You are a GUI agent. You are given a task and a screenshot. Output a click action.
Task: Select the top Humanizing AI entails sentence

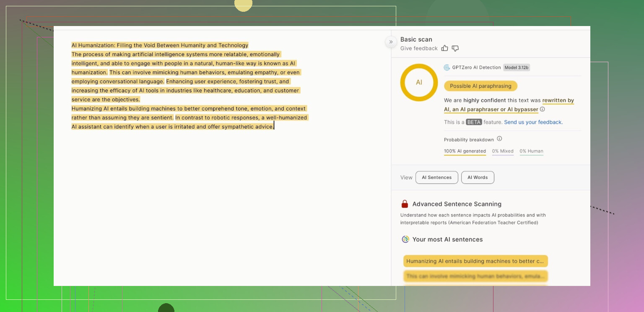tap(475, 261)
